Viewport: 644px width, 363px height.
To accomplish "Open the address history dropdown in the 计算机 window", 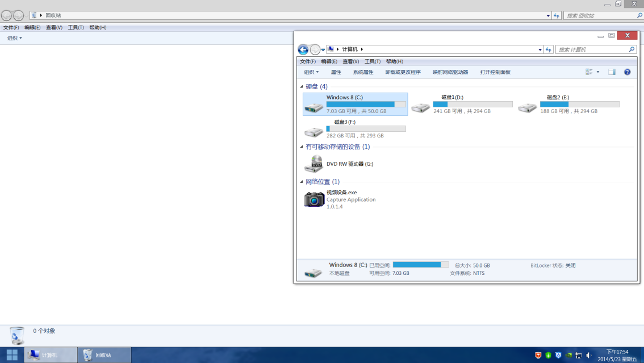I will point(540,49).
